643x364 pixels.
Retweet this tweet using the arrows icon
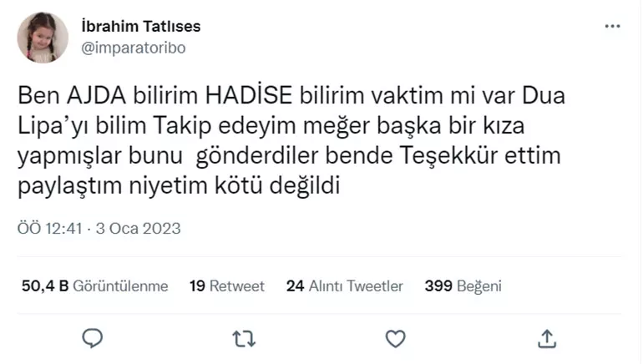(244, 336)
